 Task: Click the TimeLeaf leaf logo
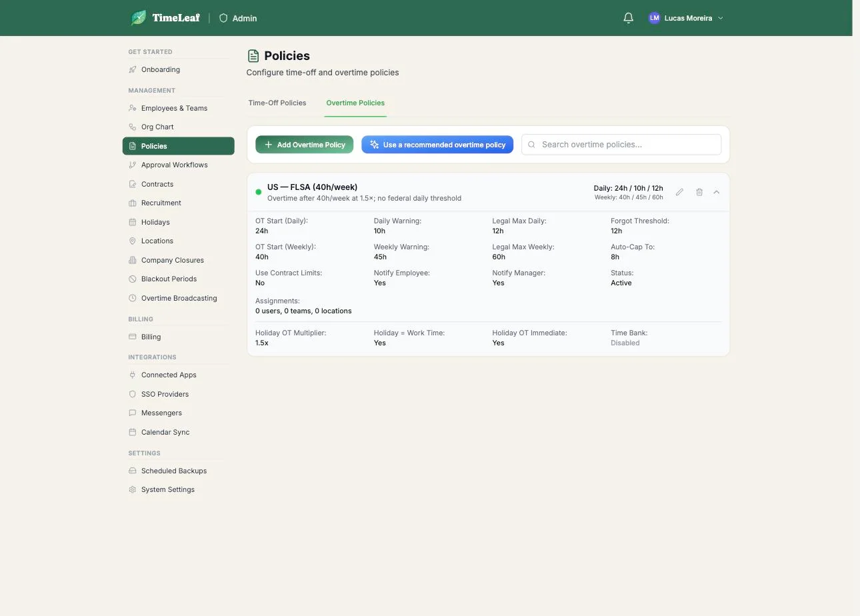pyautogui.click(x=139, y=18)
